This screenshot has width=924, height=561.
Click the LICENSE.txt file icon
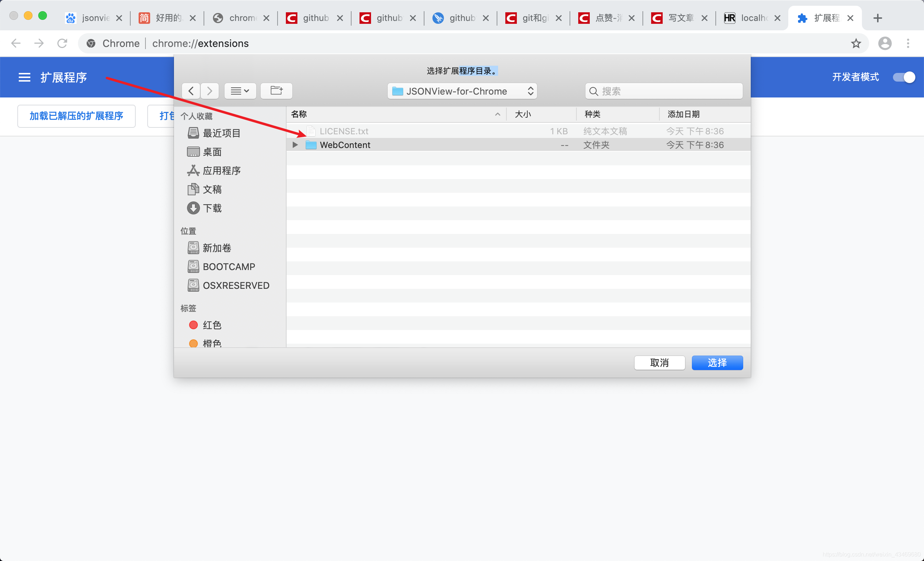pos(311,131)
